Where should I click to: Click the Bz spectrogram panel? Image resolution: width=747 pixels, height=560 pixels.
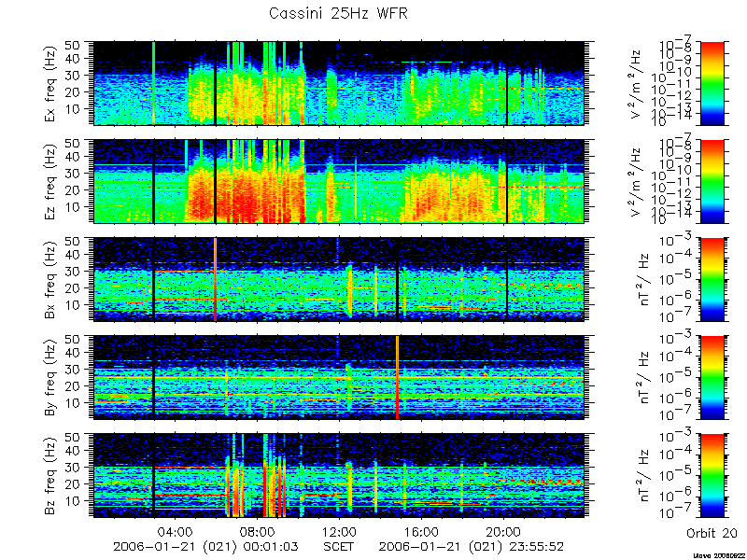[338, 476]
